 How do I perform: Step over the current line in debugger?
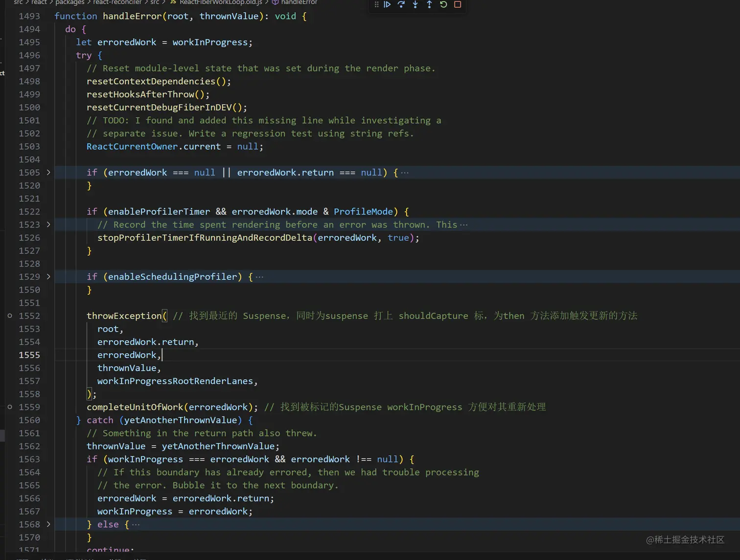pos(401,4)
